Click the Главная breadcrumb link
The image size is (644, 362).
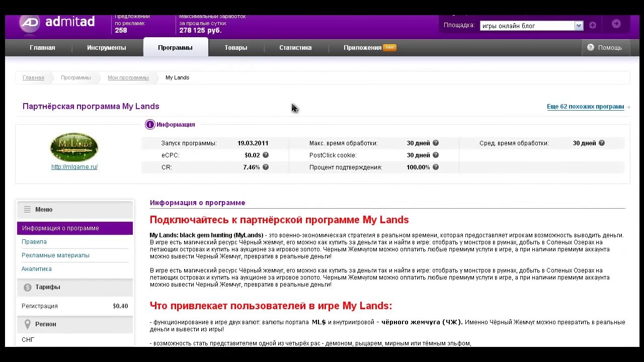[33, 78]
